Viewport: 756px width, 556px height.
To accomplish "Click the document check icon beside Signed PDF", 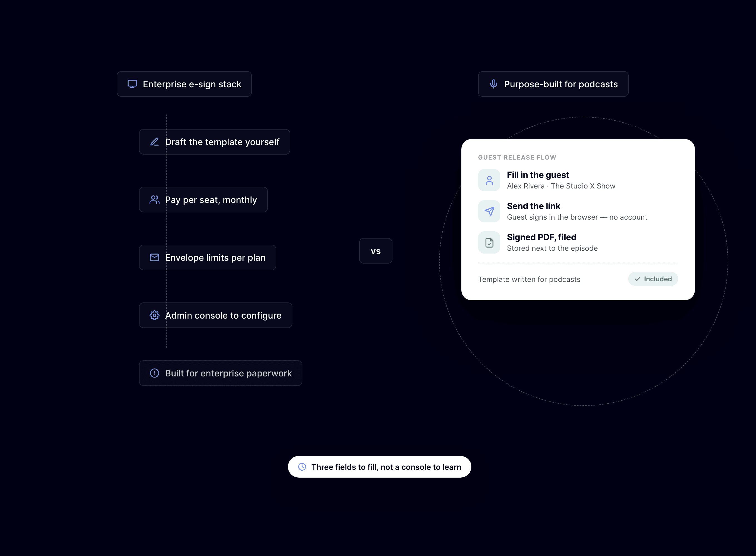I will [x=489, y=242].
